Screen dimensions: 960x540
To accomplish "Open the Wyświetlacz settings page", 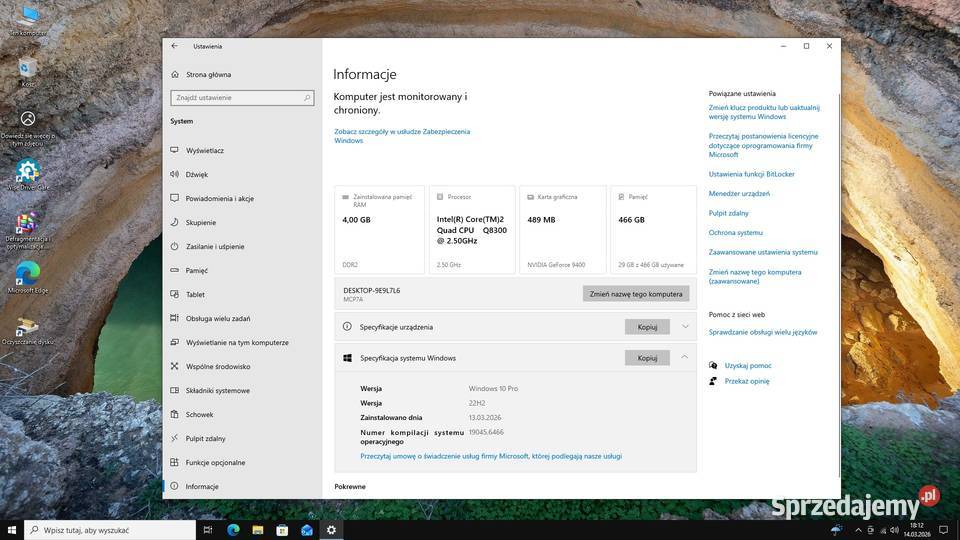I will tap(204, 150).
